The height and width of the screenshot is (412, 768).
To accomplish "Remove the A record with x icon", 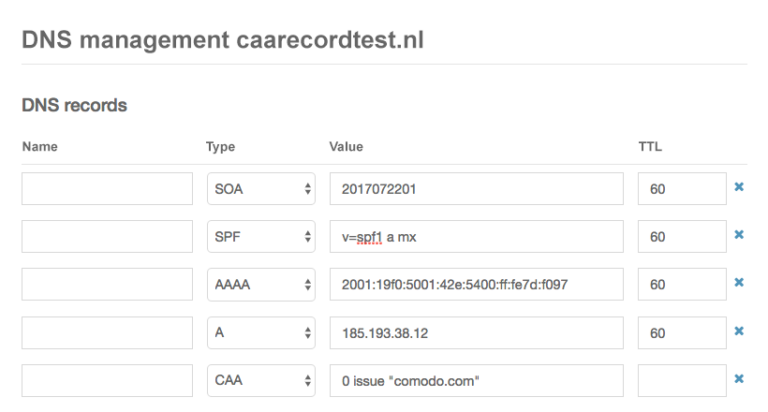I will click(x=739, y=331).
